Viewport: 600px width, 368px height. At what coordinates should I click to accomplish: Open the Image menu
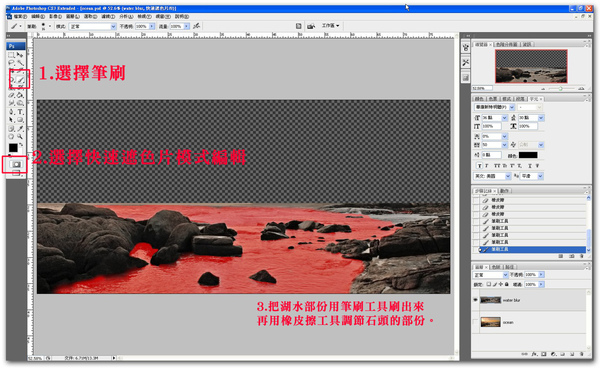[55, 16]
